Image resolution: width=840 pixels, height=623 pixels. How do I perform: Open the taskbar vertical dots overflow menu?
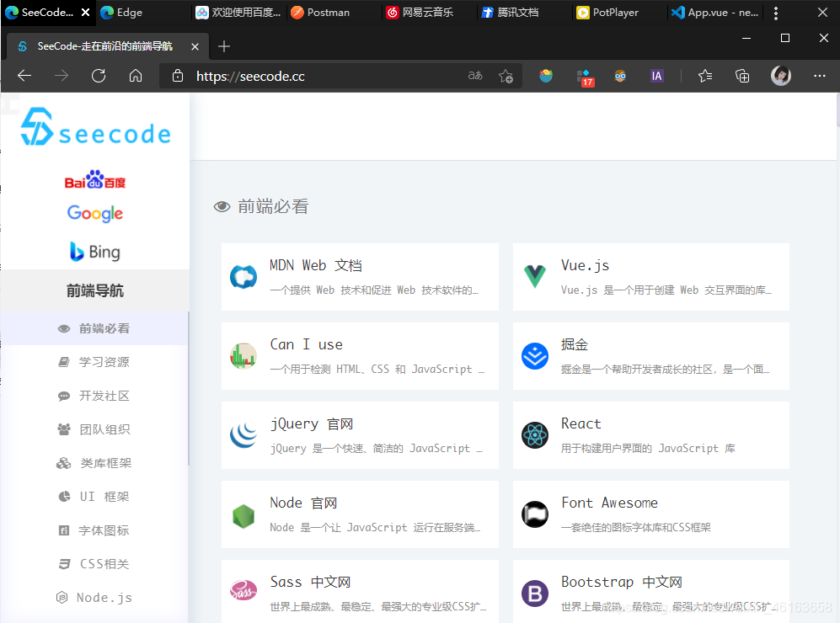point(776,13)
